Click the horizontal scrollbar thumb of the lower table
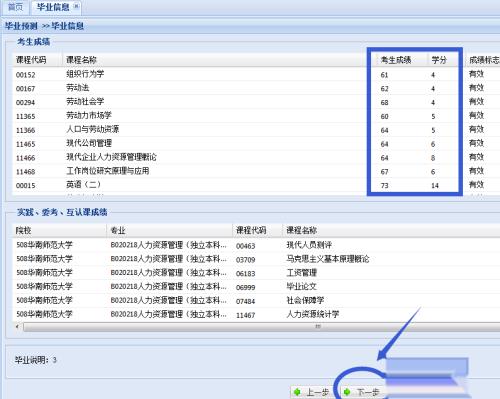This screenshot has width=500, height=399. coord(262,326)
